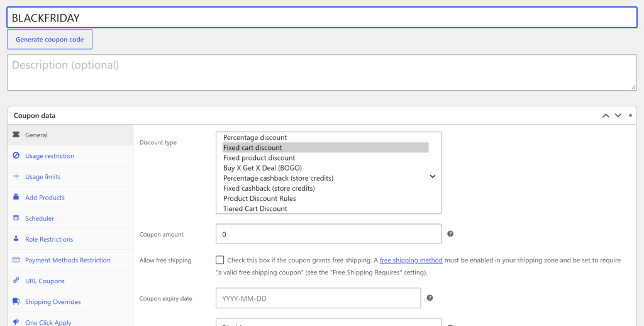644x326 pixels.
Task: Click the Add Products box icon
Action: click(16, 197)
